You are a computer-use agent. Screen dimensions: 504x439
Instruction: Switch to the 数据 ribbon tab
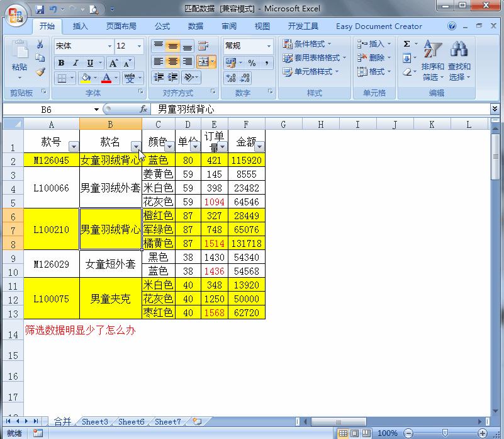point(195,26)
